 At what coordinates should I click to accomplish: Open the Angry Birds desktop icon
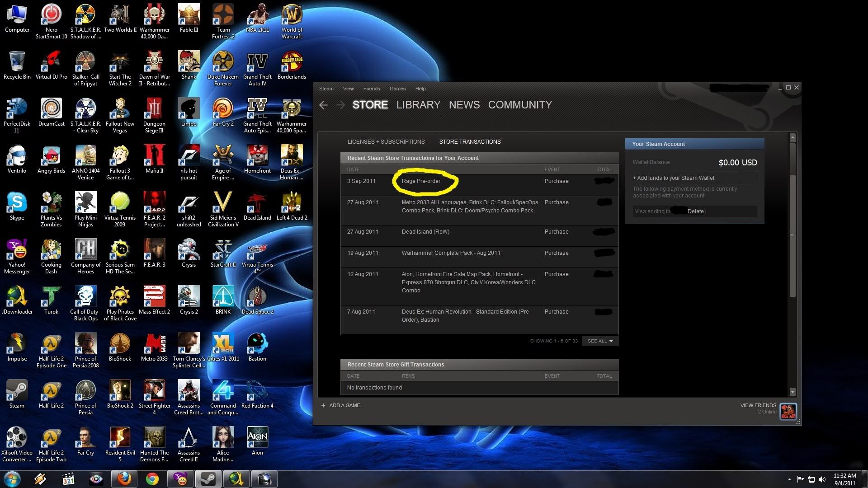tap(51, 159)
